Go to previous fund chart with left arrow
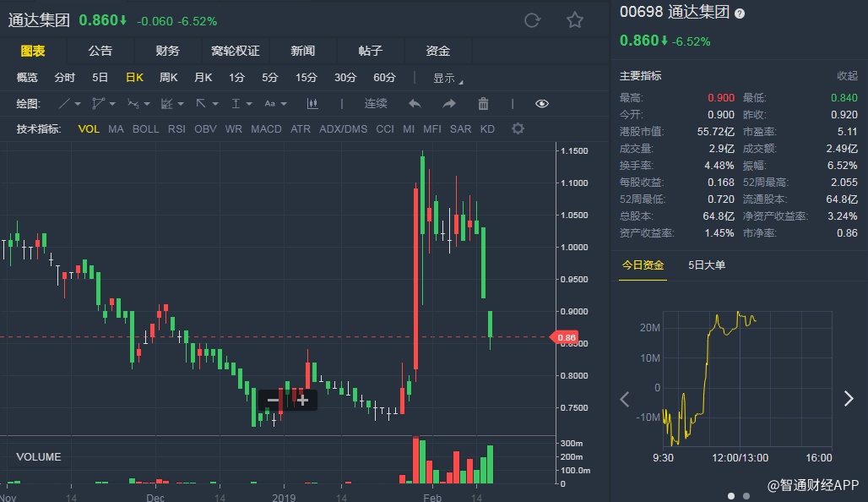Image resolution: width=868 pixels, height=502 pixels. click(x=625, y=399)
